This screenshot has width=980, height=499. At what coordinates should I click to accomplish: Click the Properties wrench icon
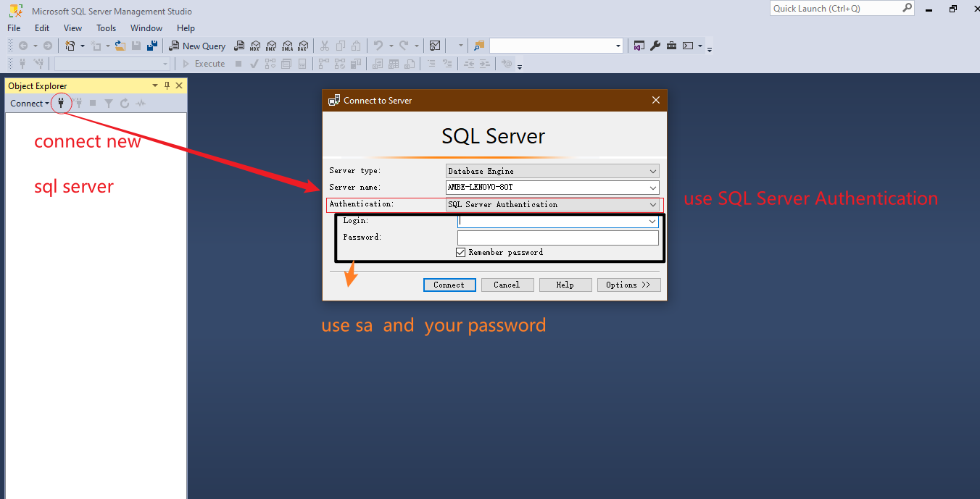point(655,46)
